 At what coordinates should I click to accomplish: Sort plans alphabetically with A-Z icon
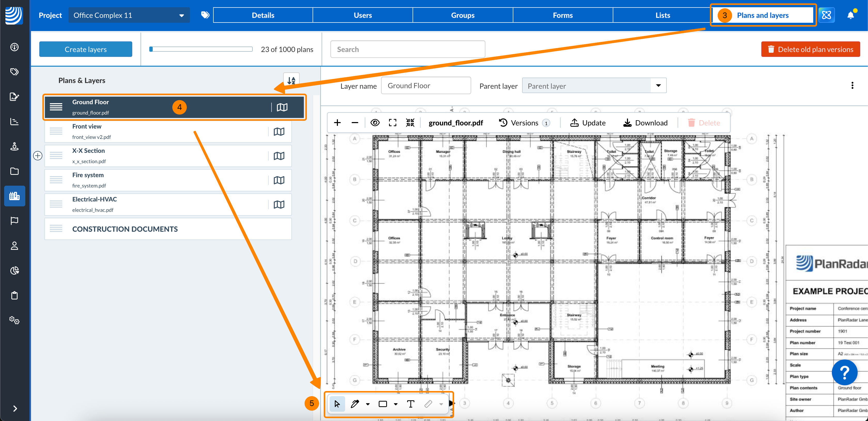pyautogui.click(x=291, y=80)
